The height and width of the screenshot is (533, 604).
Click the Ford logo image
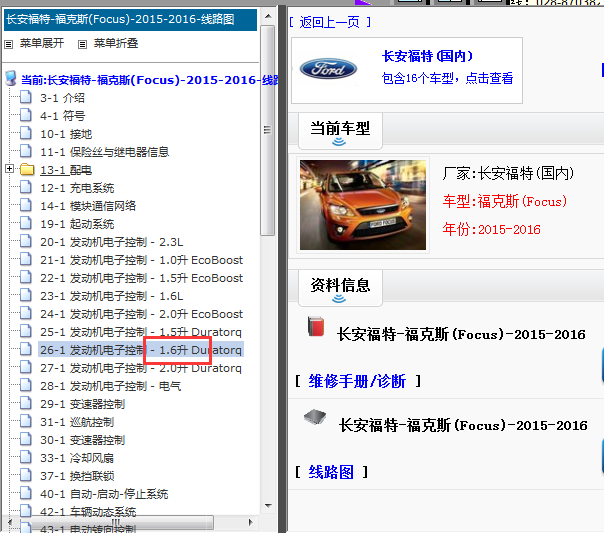click(x=328, y=70)
